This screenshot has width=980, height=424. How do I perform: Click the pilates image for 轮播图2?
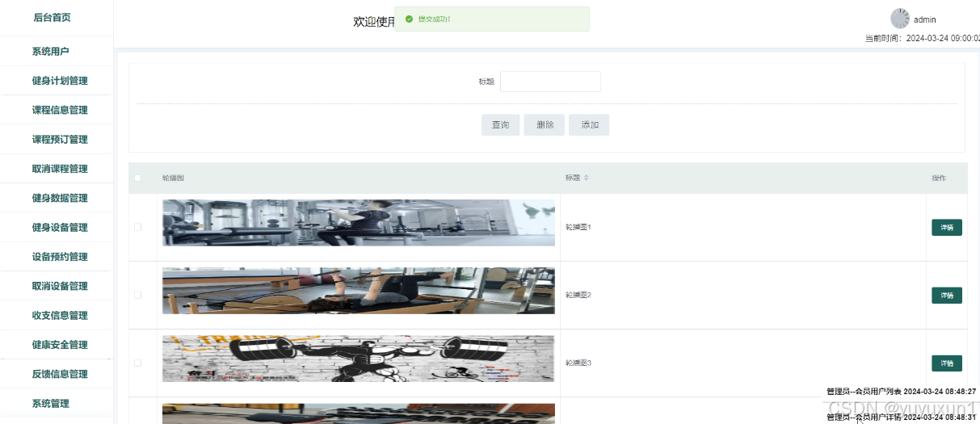[x=359, y=291]
